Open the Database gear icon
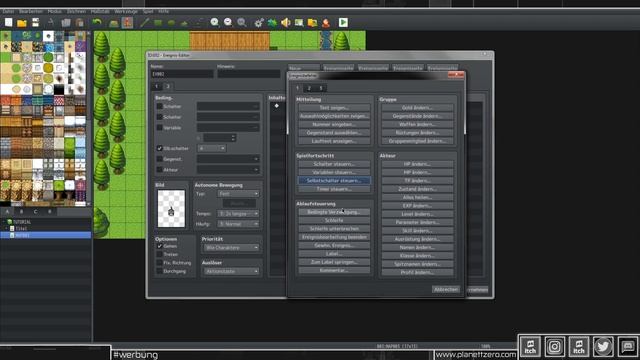Image resolution: width=640 pixels, height=360 pixels. click(258, 22)
